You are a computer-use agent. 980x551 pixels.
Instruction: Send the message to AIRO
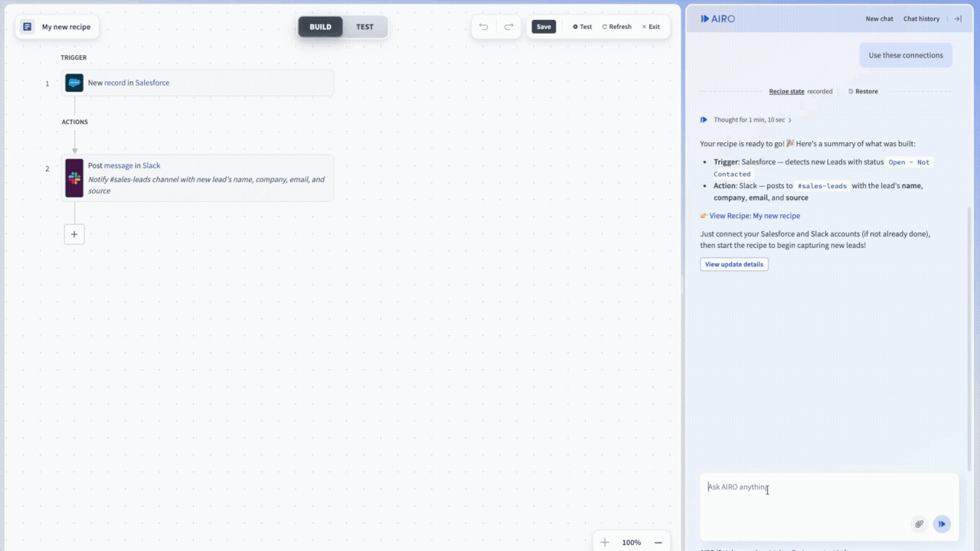pyautogui.click(x=942, y=523)
